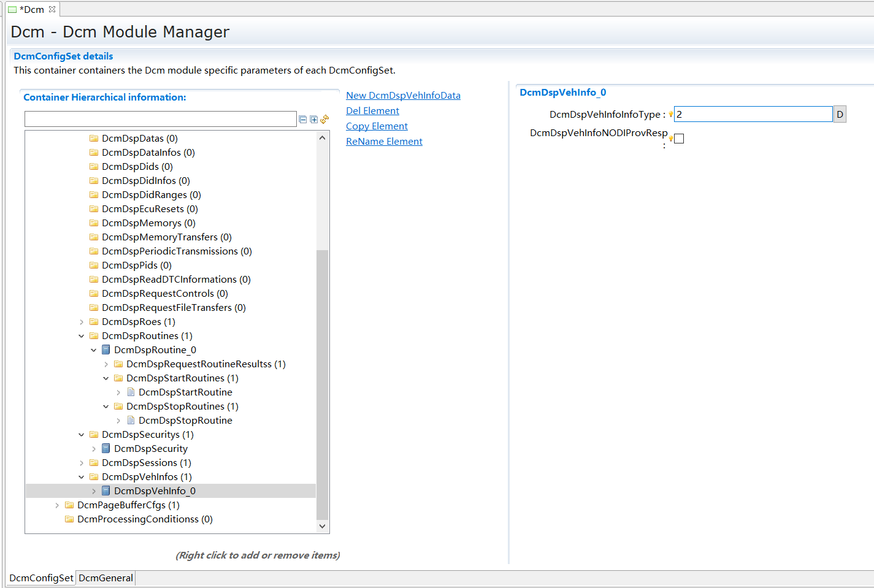Click the Del Element link
The height and width of the screenshot is (588, 874).
point(372,111)
